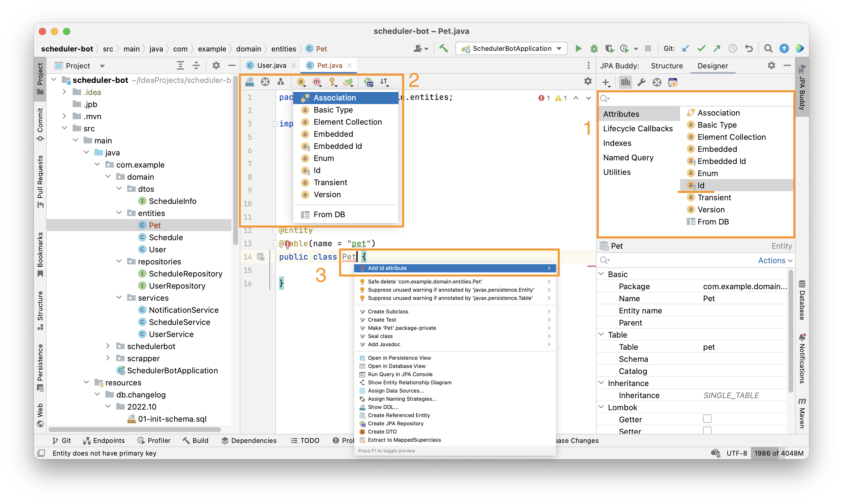
Task: Collapse the Inheritance section in entity properties
Action: point(601,383)
